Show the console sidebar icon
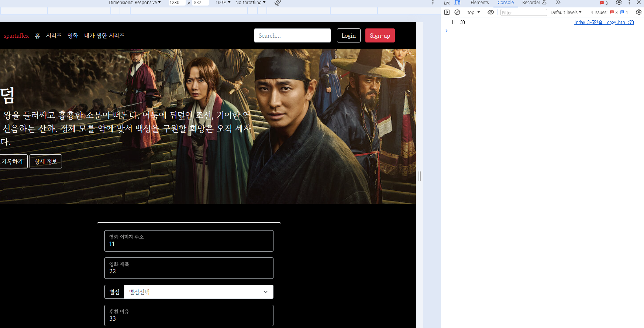This screenshot has width=644, height=328. click(x=447, y=12)
